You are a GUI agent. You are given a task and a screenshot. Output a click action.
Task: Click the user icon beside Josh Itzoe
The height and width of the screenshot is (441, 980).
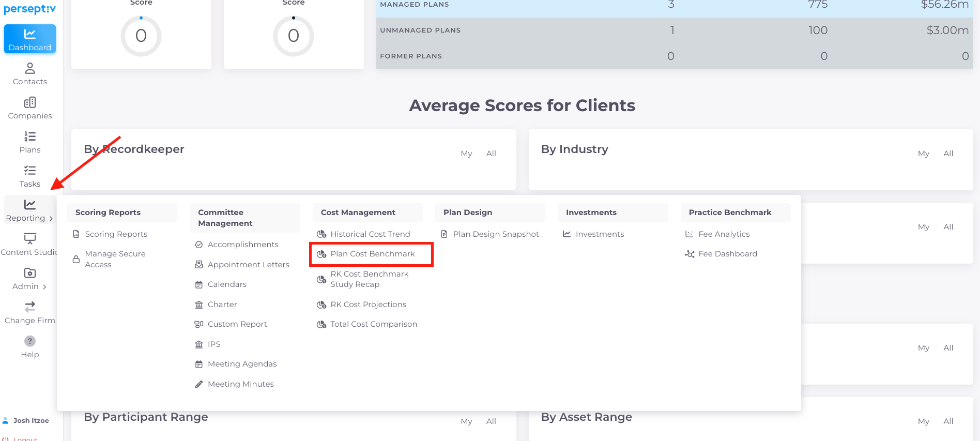point(6,420)
